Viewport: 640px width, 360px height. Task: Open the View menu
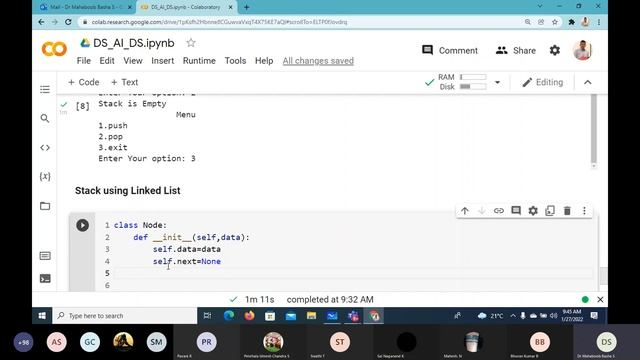(133, 61)
